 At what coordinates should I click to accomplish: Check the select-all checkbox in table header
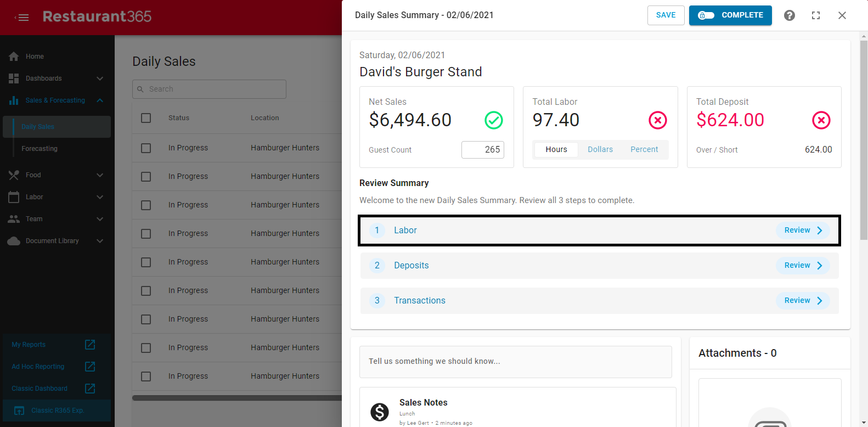(146, 118)
